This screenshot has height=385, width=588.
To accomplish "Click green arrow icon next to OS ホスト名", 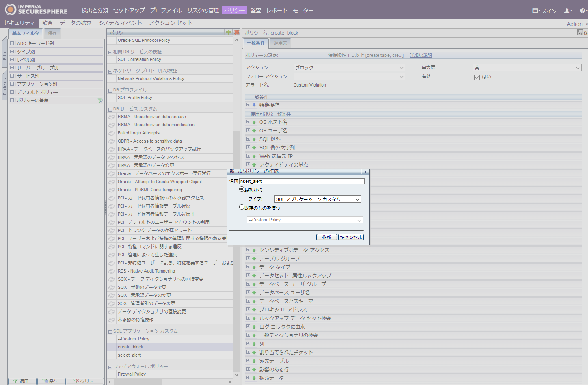I will (254, 122).
